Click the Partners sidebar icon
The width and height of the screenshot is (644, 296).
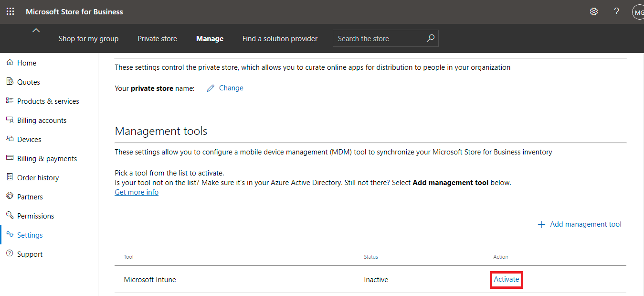click(x=10, y=197)
